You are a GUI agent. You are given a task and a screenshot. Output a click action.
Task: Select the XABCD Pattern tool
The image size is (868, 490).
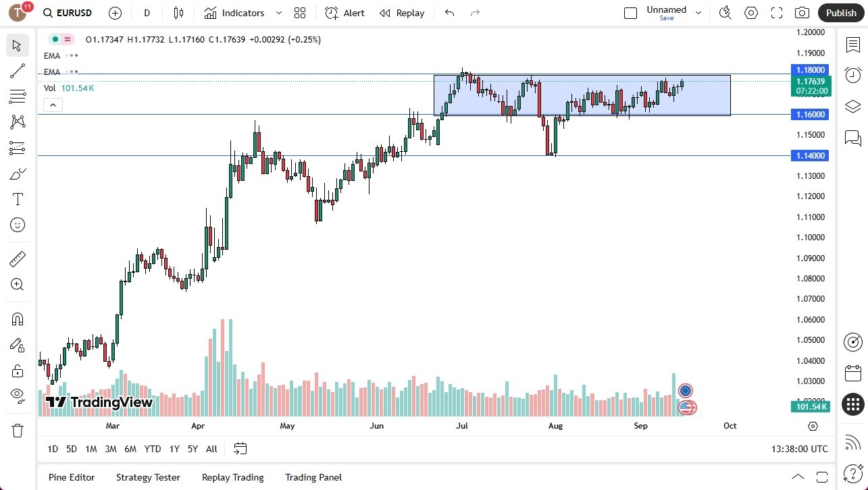point(17,121)
